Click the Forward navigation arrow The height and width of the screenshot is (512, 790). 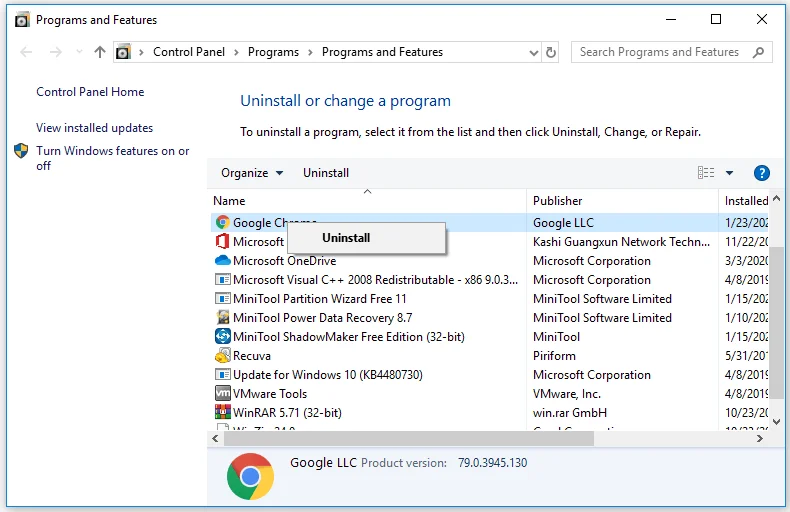(55, 52)
